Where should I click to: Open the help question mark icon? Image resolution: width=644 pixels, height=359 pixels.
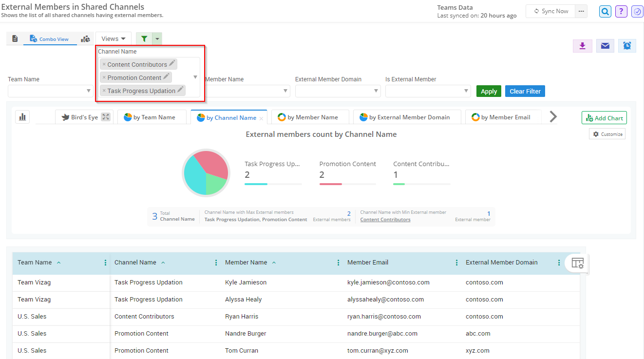[x=621, y=11]
